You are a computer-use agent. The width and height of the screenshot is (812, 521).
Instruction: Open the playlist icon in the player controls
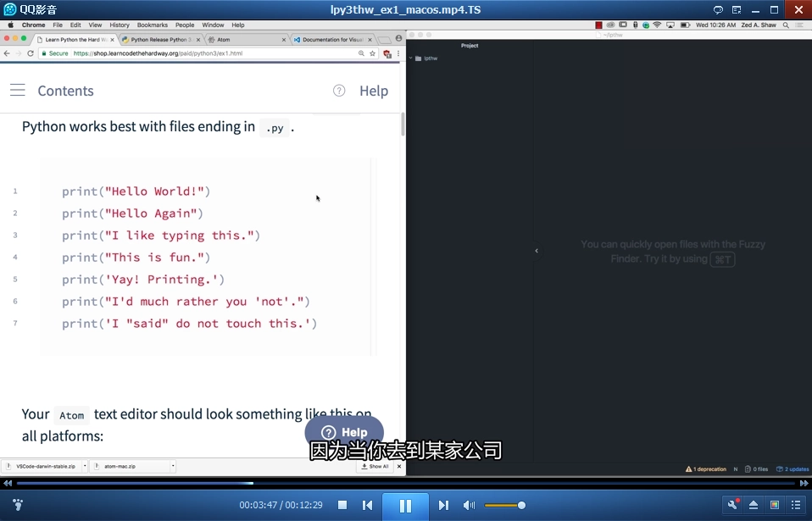(795, 505)
